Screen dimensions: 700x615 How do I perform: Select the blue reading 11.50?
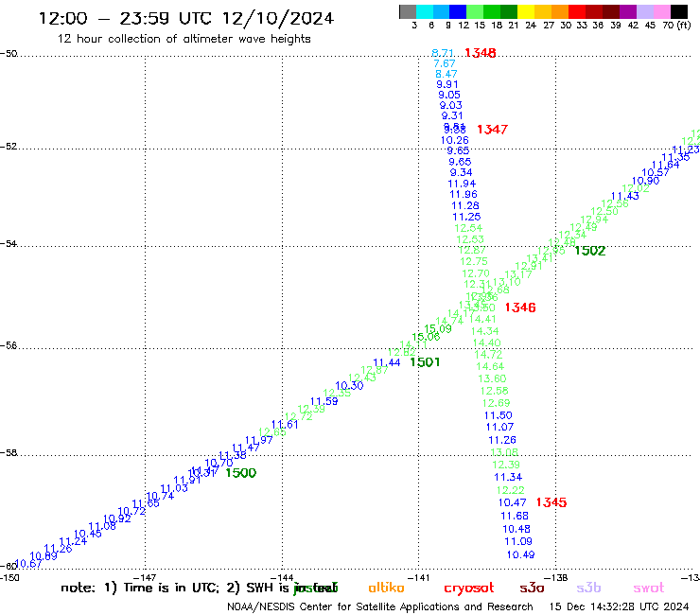tap(498, 415)
